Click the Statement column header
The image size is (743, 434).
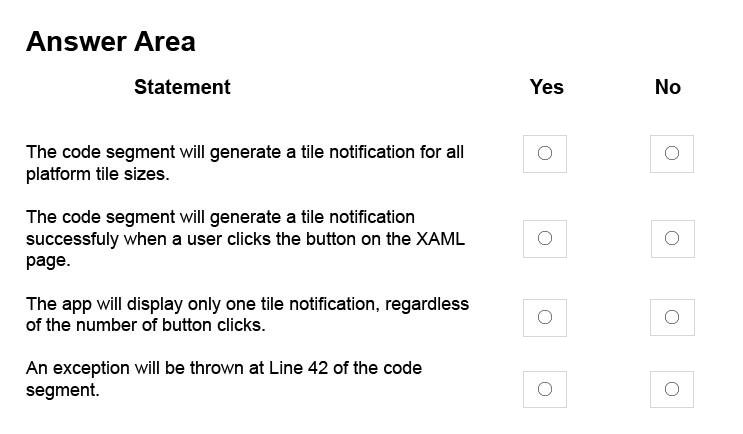pyautogui.click(x=182, y=87)
